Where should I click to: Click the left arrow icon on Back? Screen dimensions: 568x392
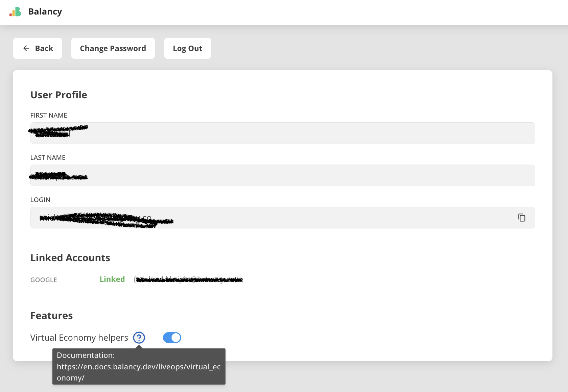click(x=26, y=48)
